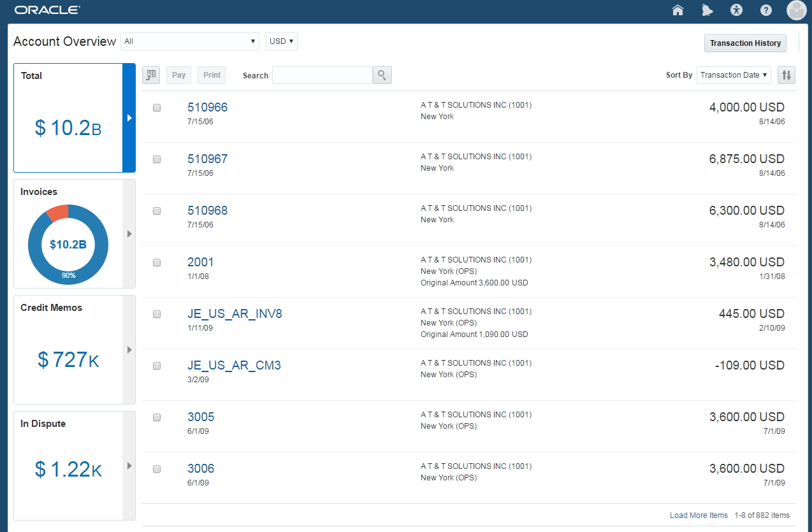Open the accessibility settings icon
Screen dimensions: 812x532
737,10
